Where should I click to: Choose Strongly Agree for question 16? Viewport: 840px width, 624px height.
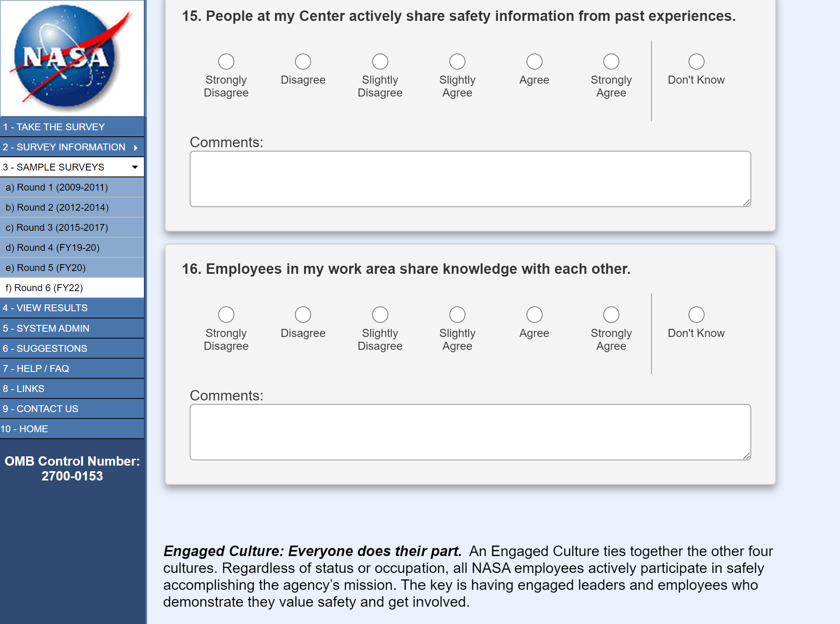611,314
